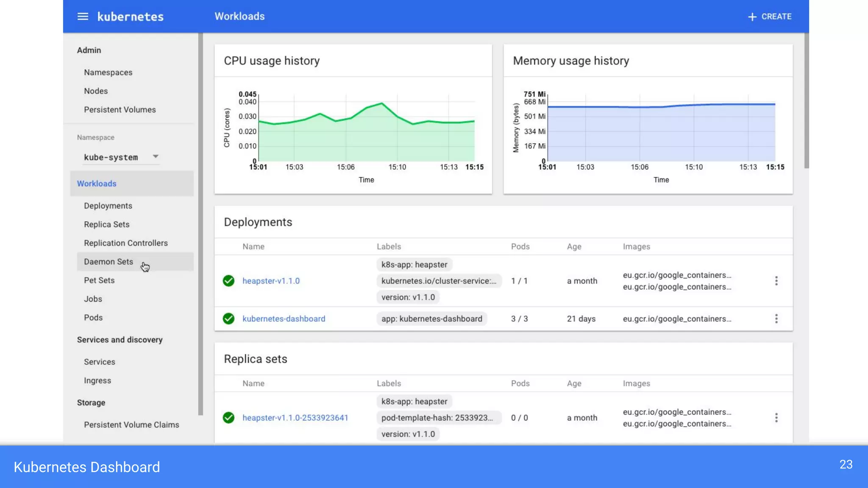868x488 pixels.
Task: Open the hamburger navigation menu
Action: [83, 17]
